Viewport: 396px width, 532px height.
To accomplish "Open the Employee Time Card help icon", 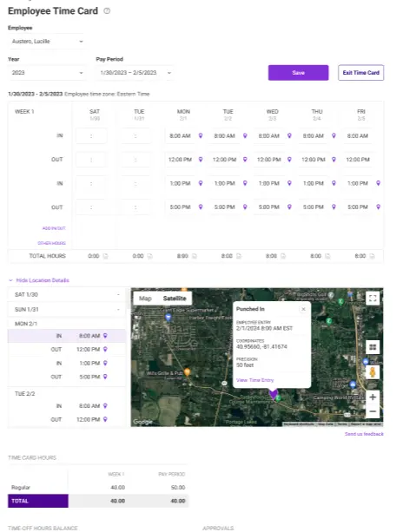I will click(x=107, y=11).
